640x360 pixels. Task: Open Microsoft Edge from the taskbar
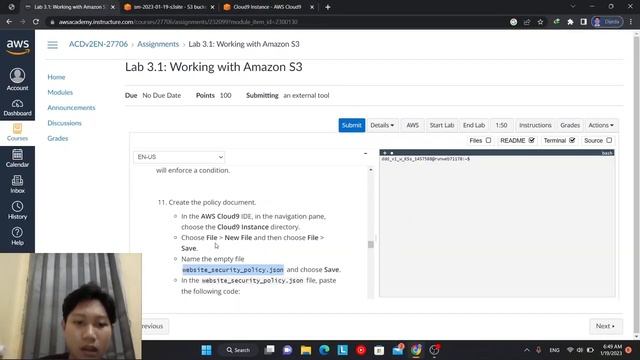point(324,350)
